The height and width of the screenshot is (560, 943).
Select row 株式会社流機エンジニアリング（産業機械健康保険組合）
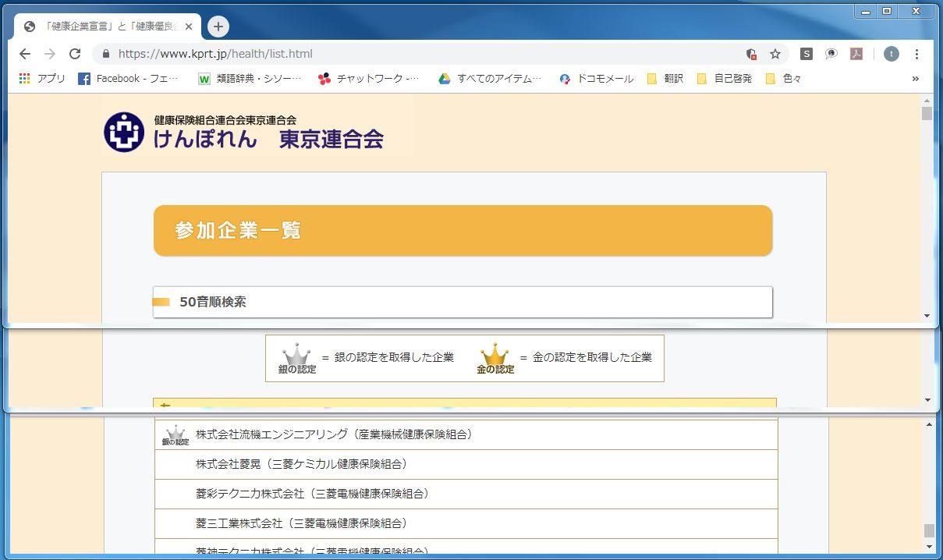[x=466, y=434]
